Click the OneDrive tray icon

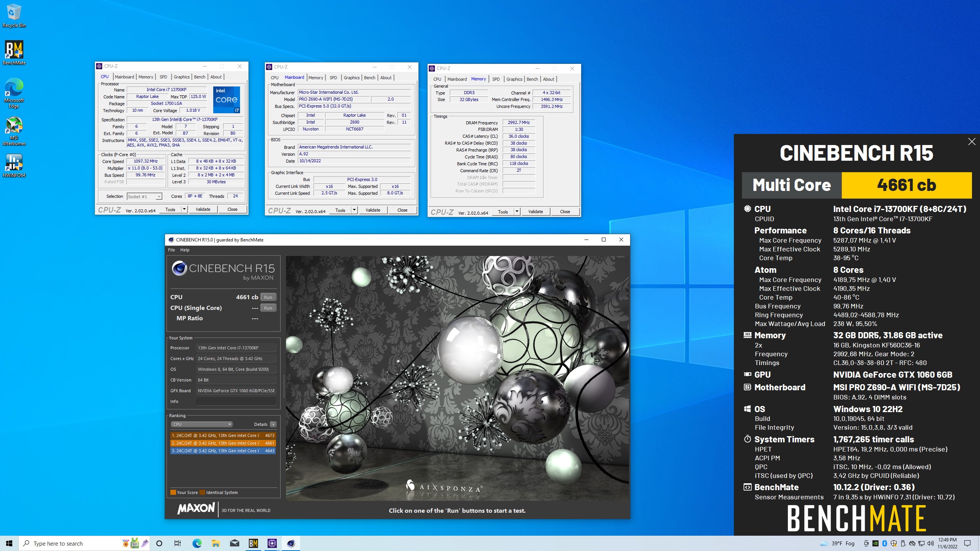[912, 543]
